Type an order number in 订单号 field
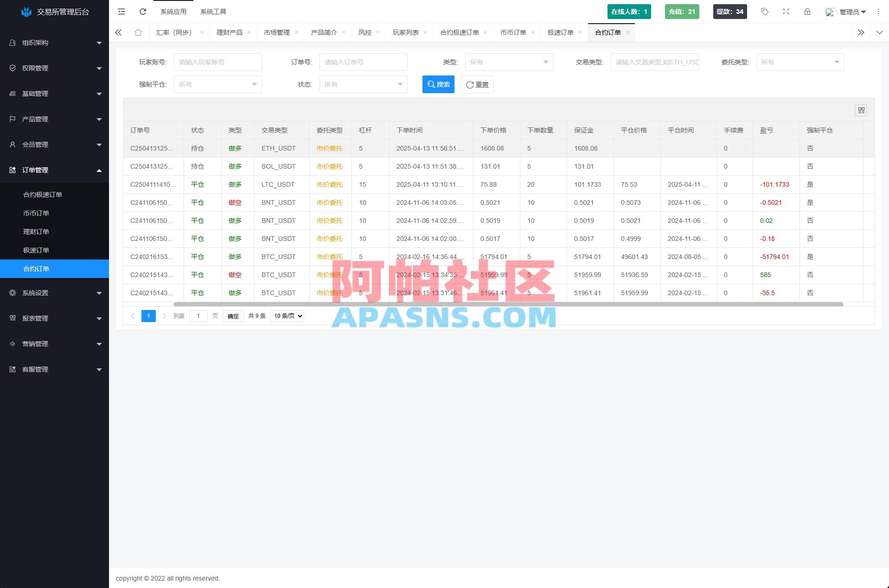The height and width of the screenshot is (588, 889). [x=363, y=62]
